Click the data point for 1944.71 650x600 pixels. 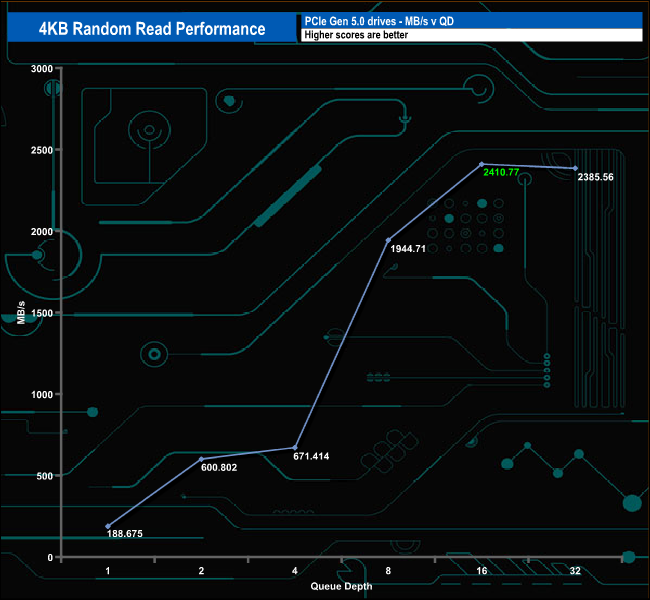tap(388, 240)
